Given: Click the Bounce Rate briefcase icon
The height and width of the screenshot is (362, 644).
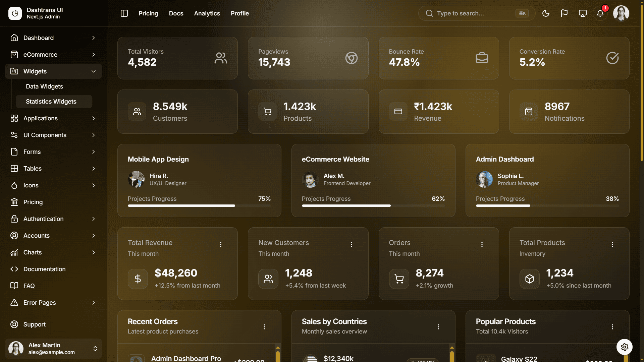Looking at the screenshot, I should coord(482,58).
